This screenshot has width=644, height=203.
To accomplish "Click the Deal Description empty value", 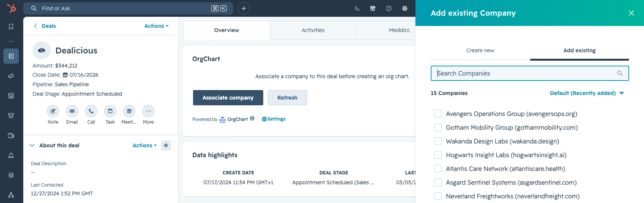I will click(33, 172).
